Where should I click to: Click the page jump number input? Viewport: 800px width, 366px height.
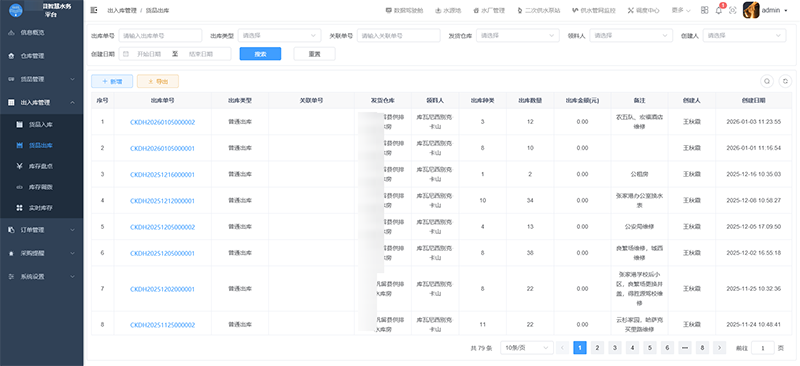pyautogui.click(x=763, y=348)
